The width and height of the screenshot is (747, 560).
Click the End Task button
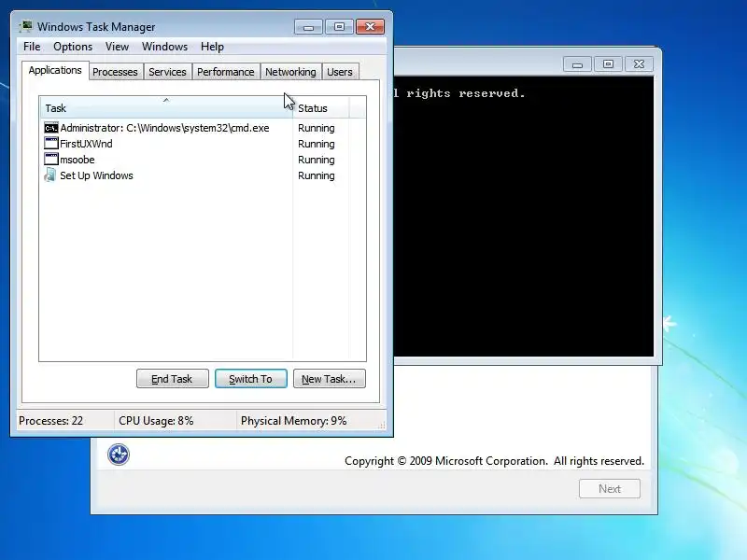pos(173,379)
